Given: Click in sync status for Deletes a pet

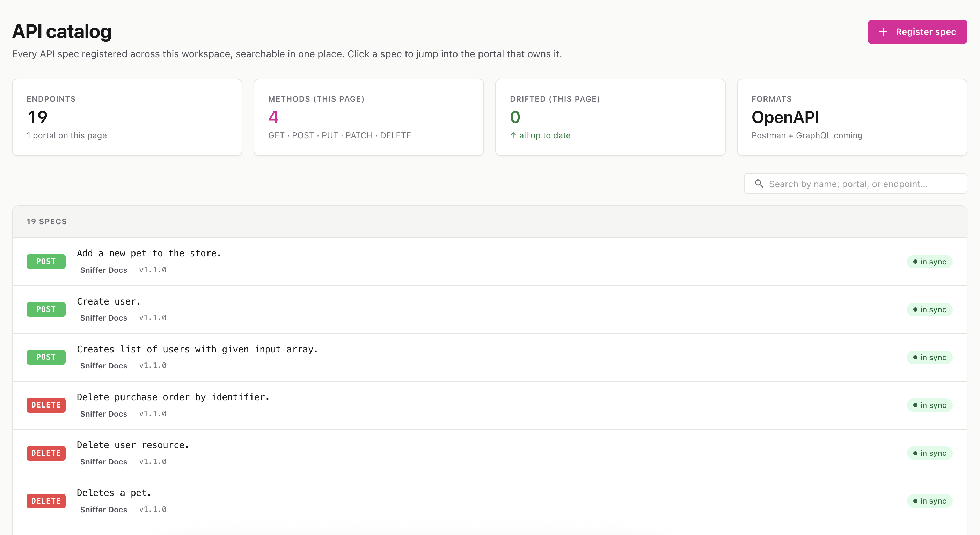Looking at the screenshot, I should [x=929, y=501].
